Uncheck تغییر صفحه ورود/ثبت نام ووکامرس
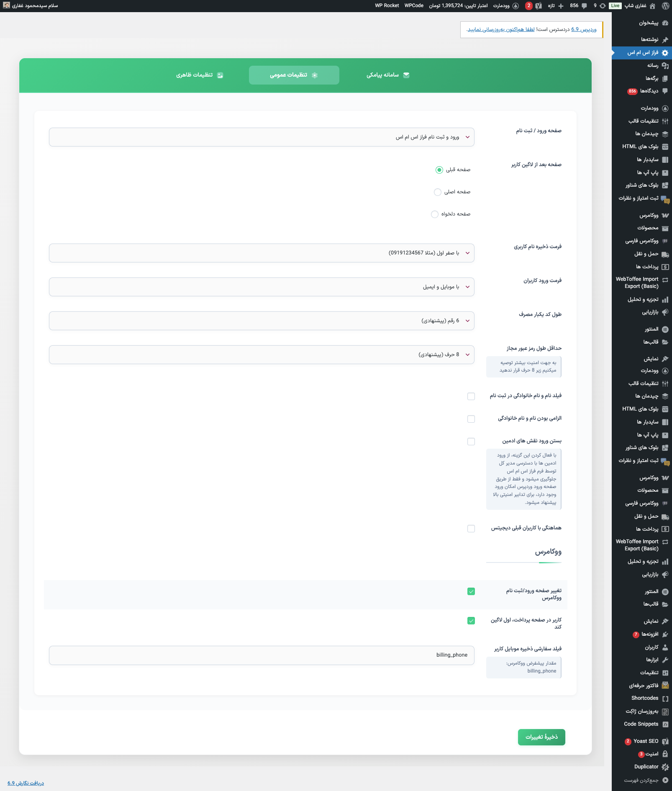Image resolution: width=672 pixels, height=791 pixels. 471,591
